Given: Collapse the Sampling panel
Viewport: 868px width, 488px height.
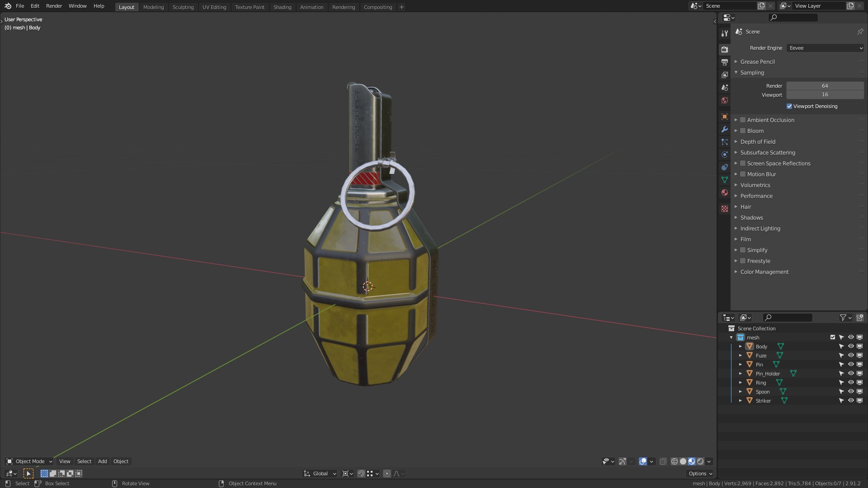Looking at the screenshot, I should click(x=752, y=72).
